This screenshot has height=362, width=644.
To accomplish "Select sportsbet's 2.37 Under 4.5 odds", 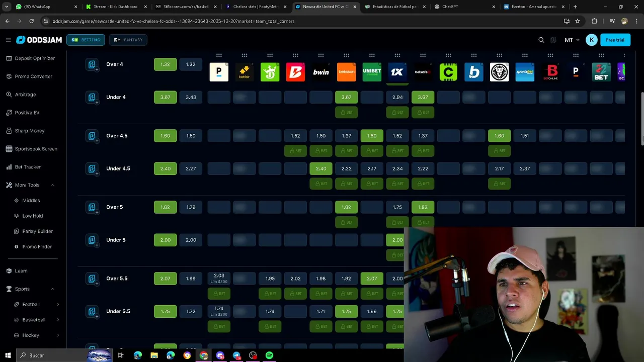I will (x=525, y=168).
